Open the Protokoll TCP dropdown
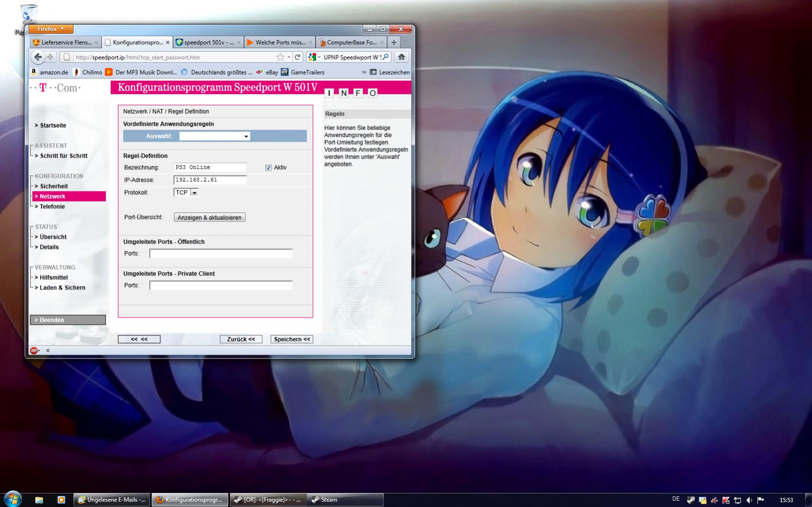812x507 pixels. [x=186, y=192]
